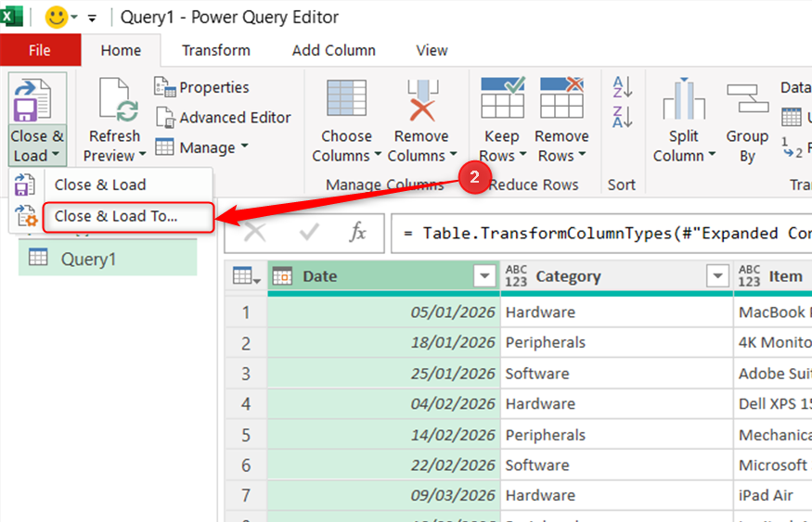
Task: Click the Excel logo icon in title bar
Action: tap(10, 16)
